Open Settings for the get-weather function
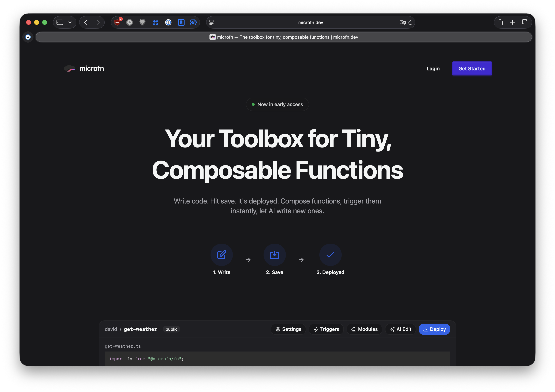Screen dimensions: 555x392 coord(288,329)
